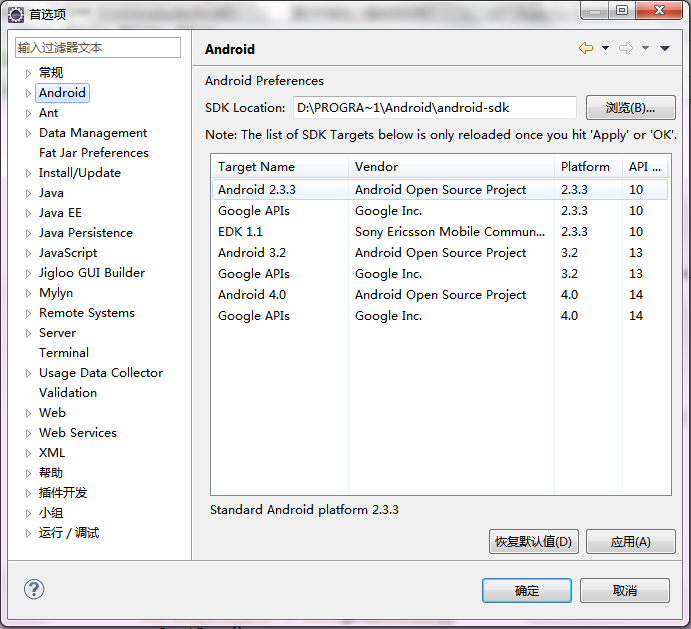This screenshot has height=629, width=691.
Task: Expand the Java EE node
Action: [28, 213]
